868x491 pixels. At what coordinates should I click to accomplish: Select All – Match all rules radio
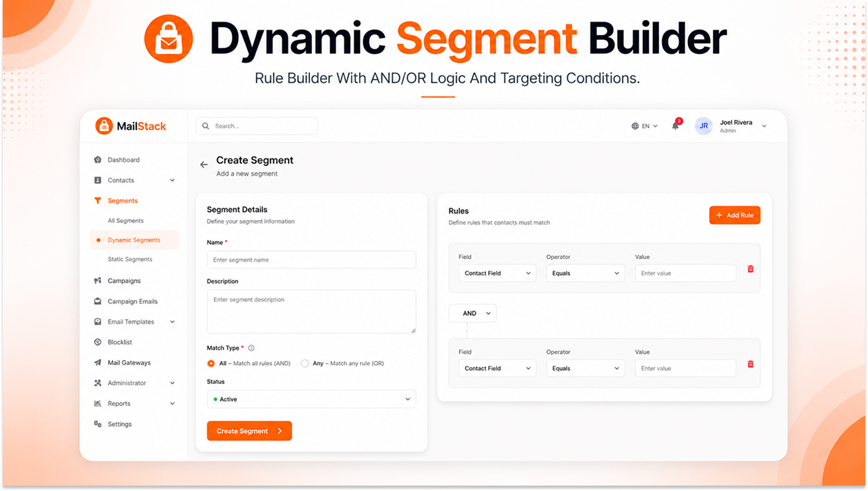pos(211,364)
